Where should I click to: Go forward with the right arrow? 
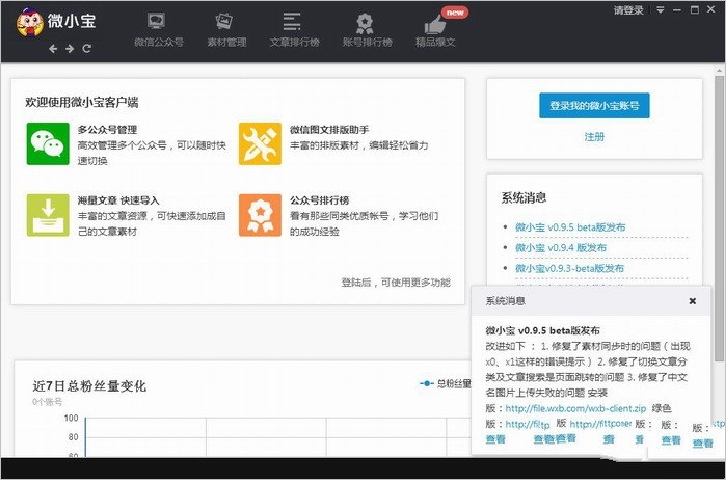click(x=69, y=49)
